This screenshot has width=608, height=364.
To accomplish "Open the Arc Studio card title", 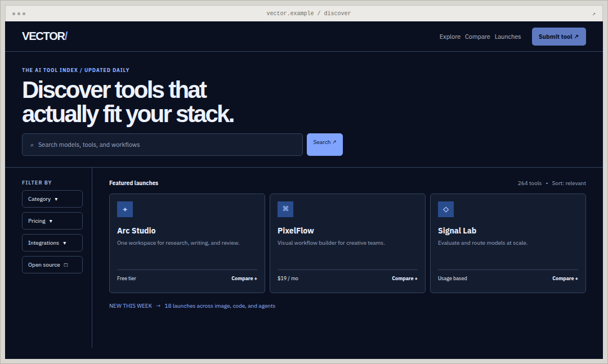I will tap(136, 231).
